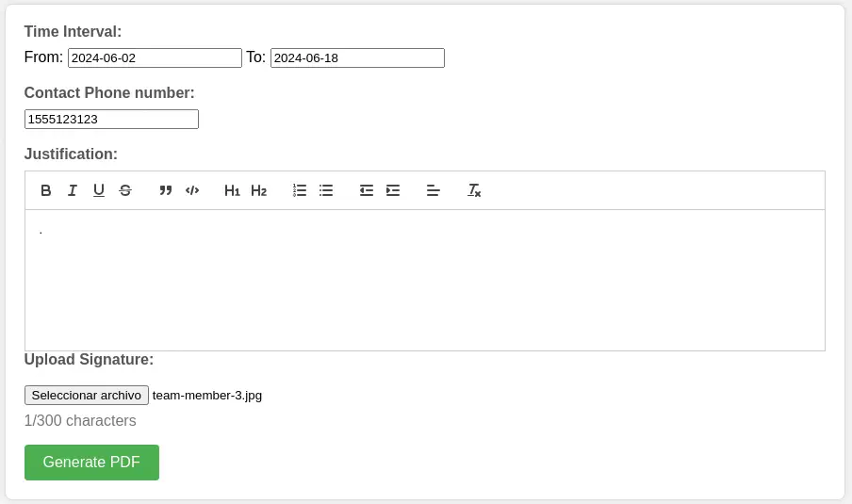This screenshot has height=504, width=852.
Task: Insert a blockquote
Action: [x=166, y=190]
